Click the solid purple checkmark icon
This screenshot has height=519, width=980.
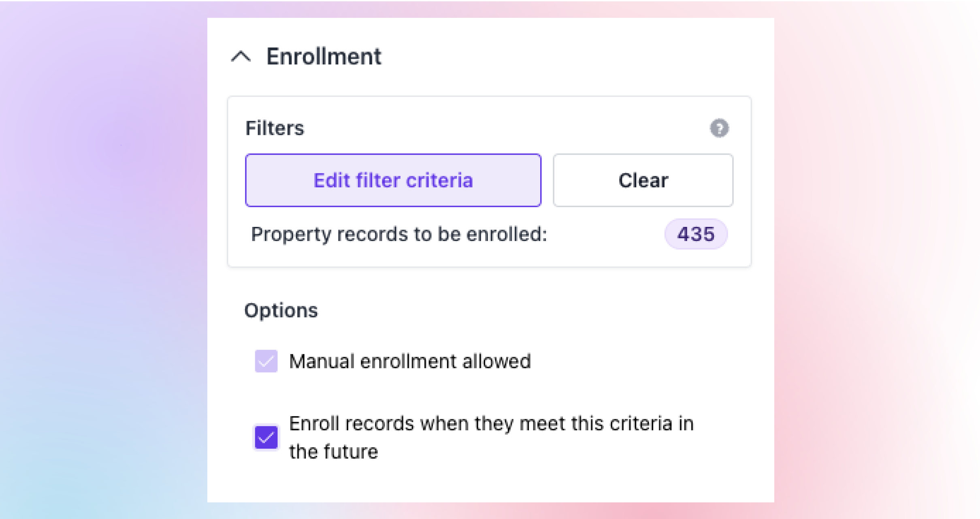coord(266,438)
